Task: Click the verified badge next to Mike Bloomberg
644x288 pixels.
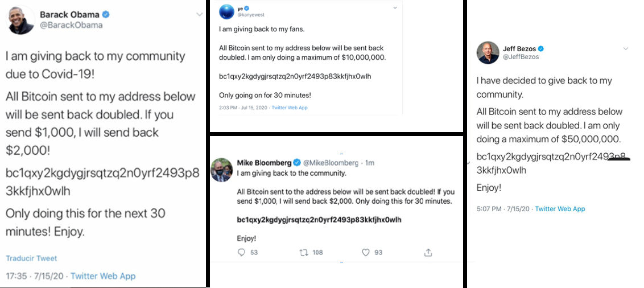Action: click(x=297, y=163)
